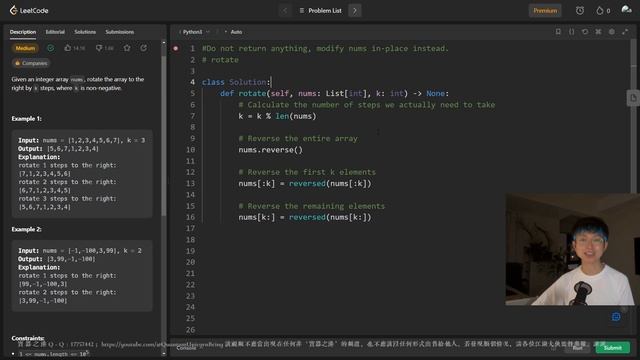This screenshot has width=640, height=360.
Task: Switch to the Description tab
Action: click(23, 32)
